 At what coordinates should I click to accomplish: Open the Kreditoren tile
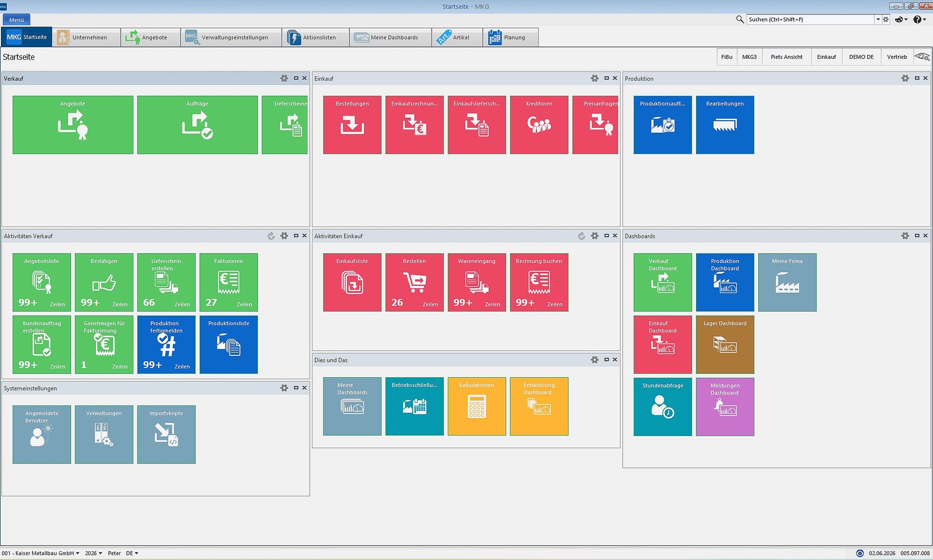(x=539, y=125)
